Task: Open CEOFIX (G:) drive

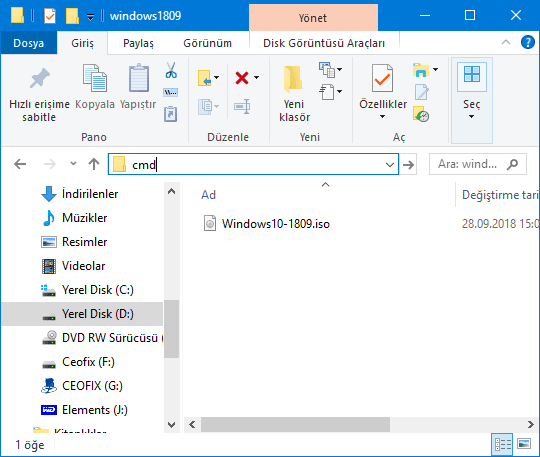Action: click(82, 386)
